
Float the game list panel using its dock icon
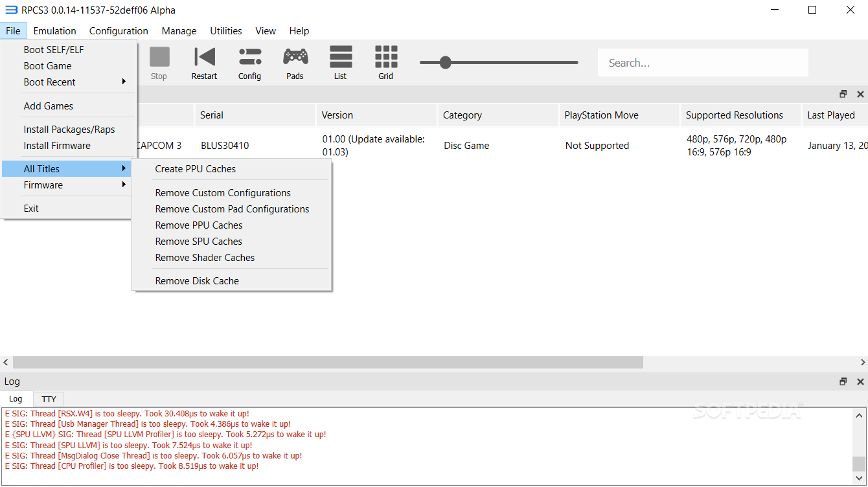click(x=843, y=93)
